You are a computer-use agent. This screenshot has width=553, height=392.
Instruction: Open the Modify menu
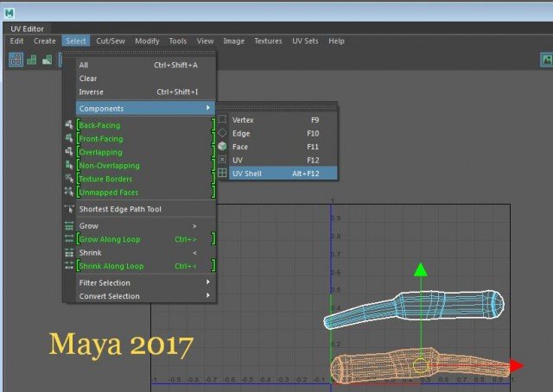pyautogui.click(x=147, y=41)
